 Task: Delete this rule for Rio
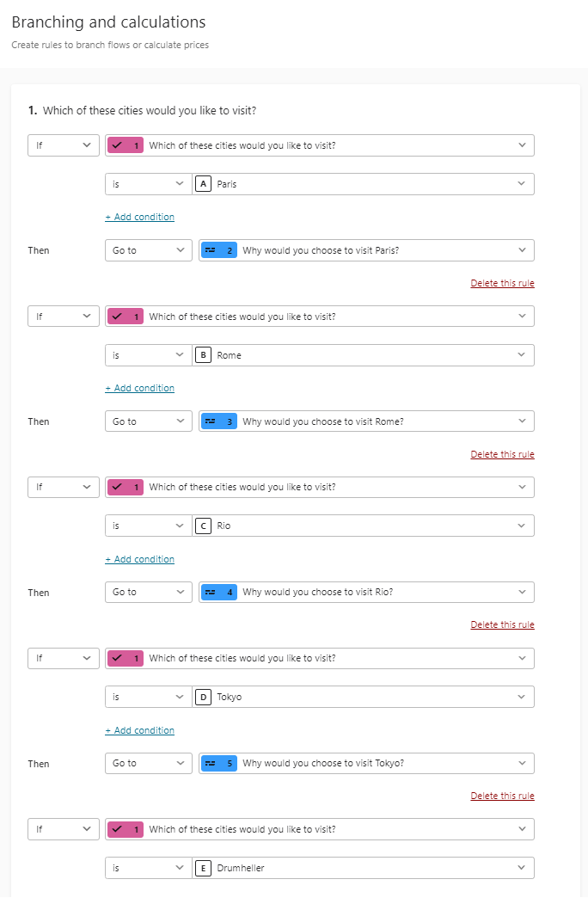502,625
